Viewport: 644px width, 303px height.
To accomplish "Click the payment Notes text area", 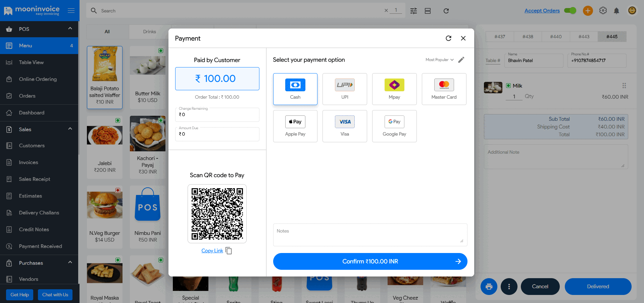I will (370, 235).
